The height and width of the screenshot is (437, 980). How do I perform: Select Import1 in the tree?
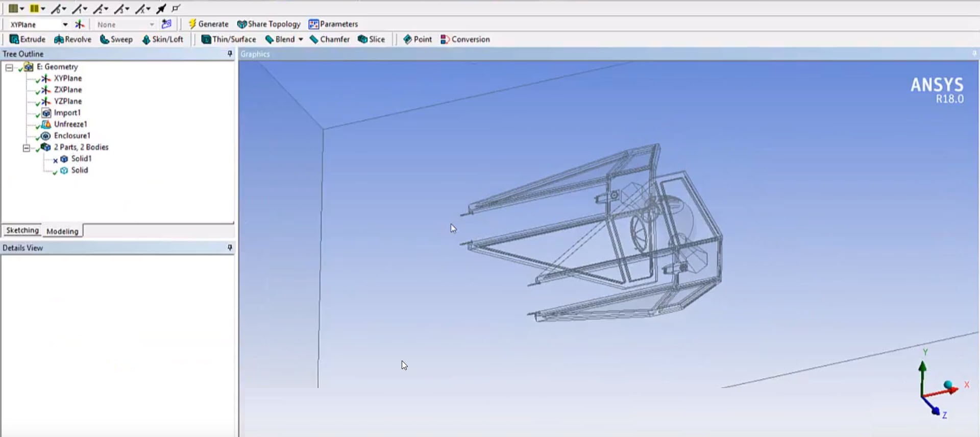tap(67, 113)
